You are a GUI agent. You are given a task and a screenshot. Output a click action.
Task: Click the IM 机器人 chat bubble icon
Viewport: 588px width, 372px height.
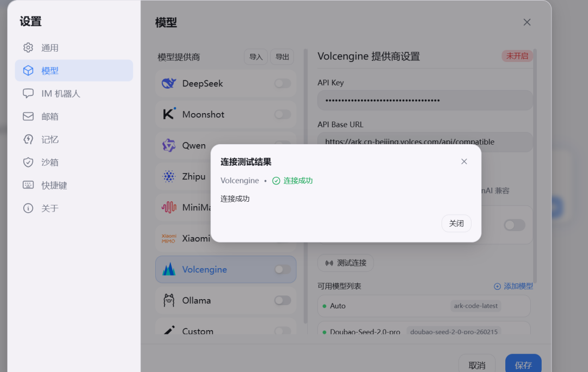point(28,94)
